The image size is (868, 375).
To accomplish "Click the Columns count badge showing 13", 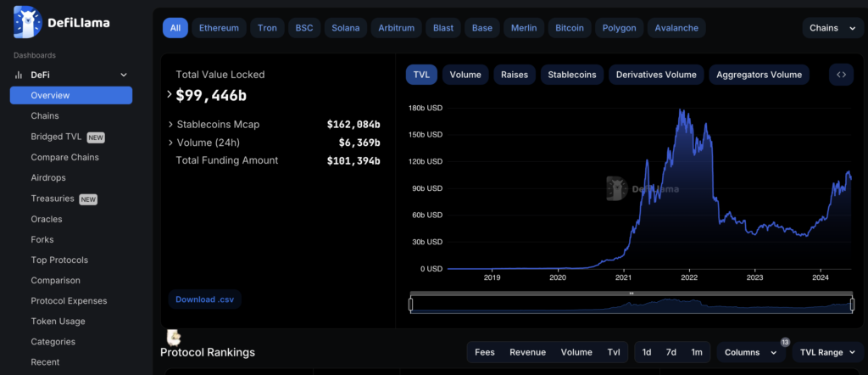I will pyautogui.click(x=785, y=342).
